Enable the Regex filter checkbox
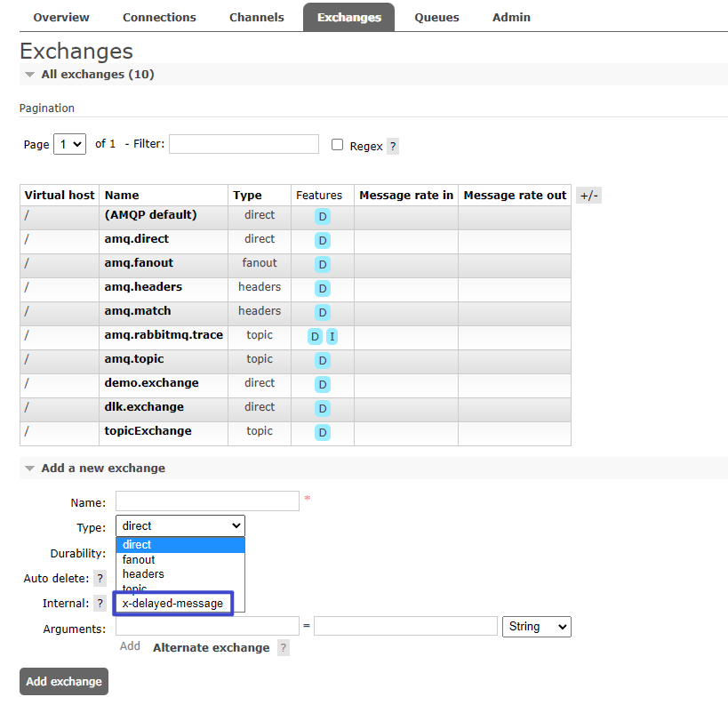This screenshot has width=728, height=705. 338,145
